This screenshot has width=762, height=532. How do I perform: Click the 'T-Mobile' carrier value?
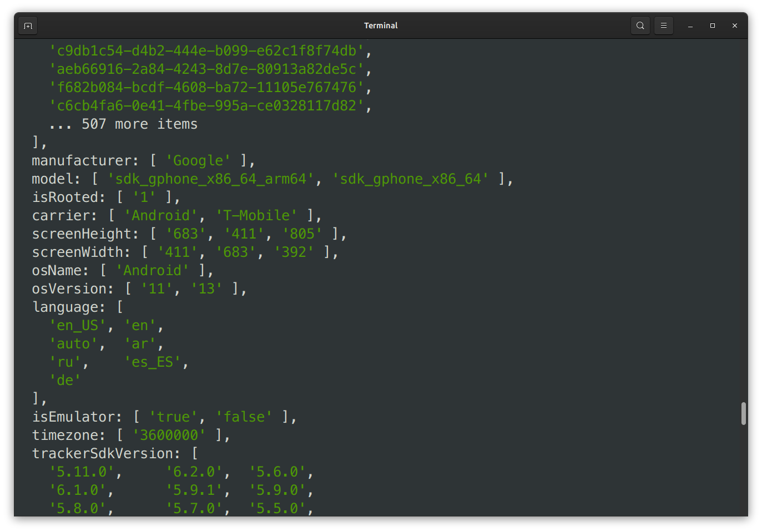[x=256, y=215]
